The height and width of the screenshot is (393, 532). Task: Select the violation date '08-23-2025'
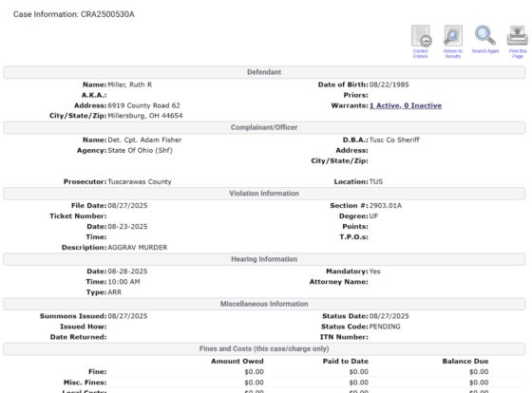[127, 227]
